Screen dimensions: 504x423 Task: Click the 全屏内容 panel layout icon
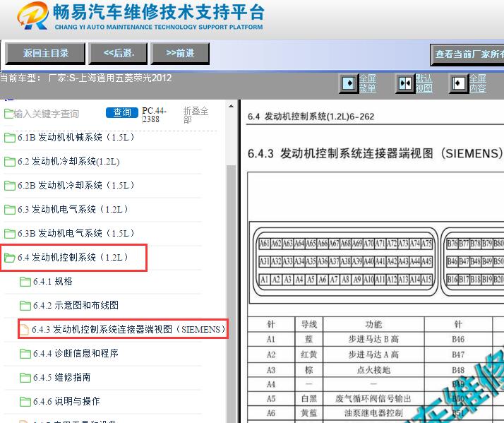[x=459, y=83]
